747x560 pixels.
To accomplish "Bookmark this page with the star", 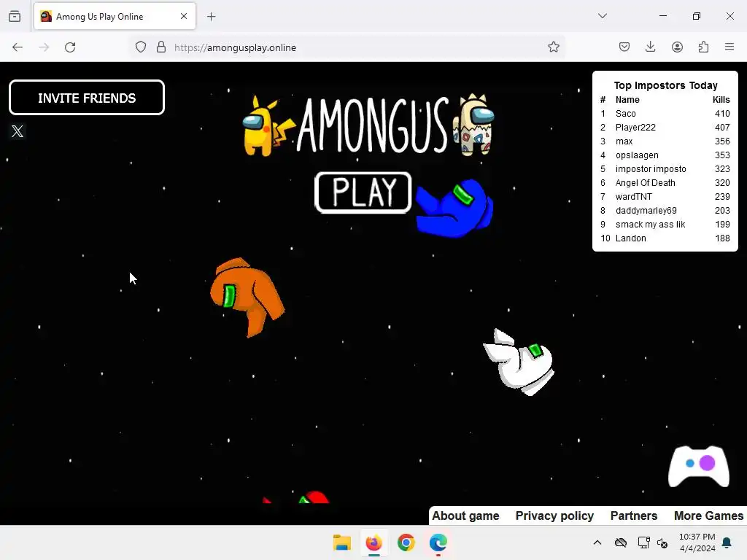I will (x=553, y=47).
